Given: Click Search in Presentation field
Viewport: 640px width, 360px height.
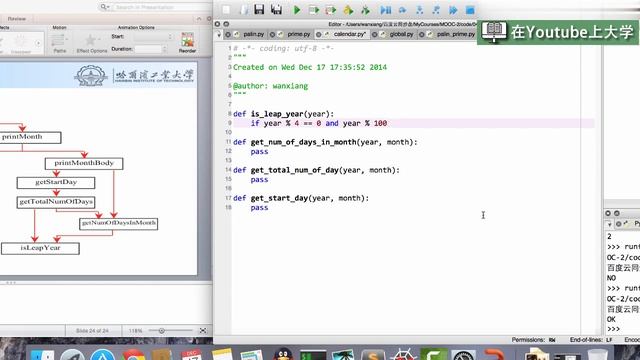Looking at the screenshot, I should pyautogui.click(x=162, y=7).
